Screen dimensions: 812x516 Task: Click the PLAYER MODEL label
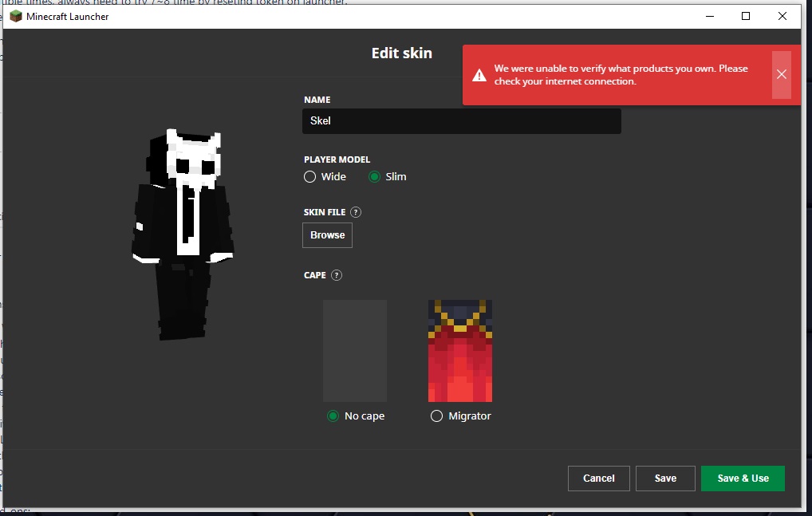pyautogui.click(x=337, y=160)
